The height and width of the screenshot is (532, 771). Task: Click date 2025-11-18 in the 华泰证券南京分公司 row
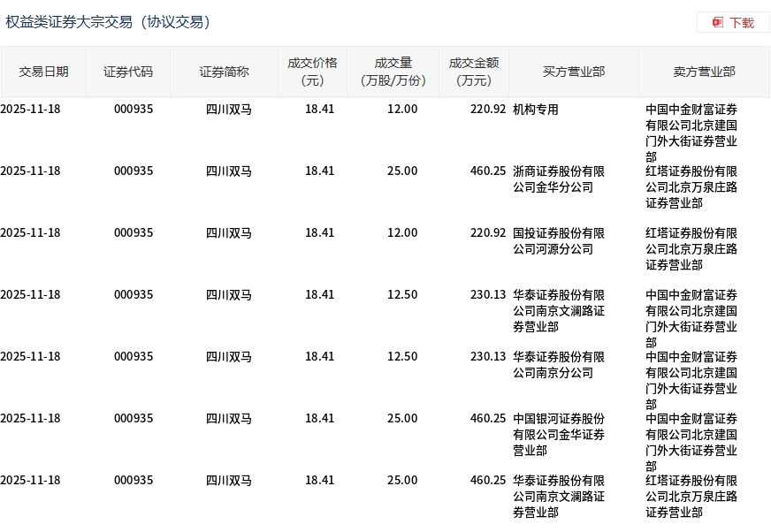click(30, 356)
